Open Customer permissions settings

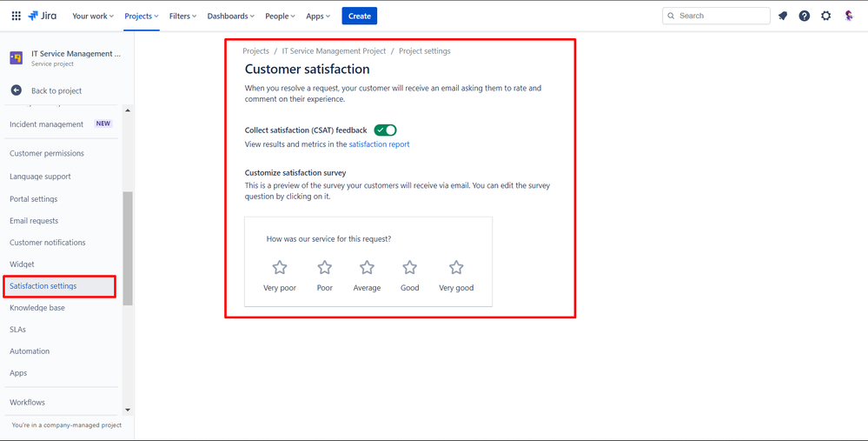(x=47, y=153)
